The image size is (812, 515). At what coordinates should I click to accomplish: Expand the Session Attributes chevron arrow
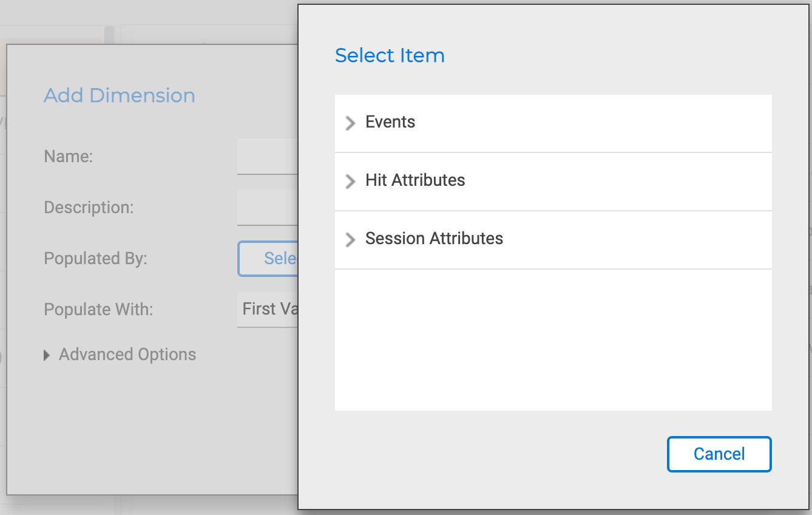click(x=350, y=239)
